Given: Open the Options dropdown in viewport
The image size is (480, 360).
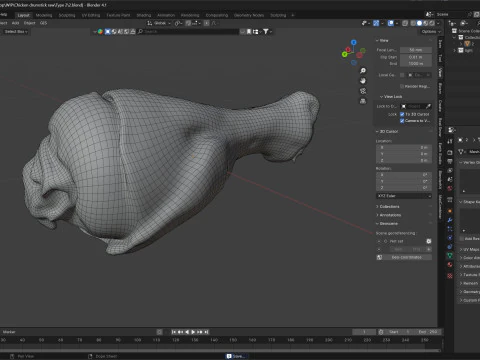Looking at the screenshot, I should point(431,31).
